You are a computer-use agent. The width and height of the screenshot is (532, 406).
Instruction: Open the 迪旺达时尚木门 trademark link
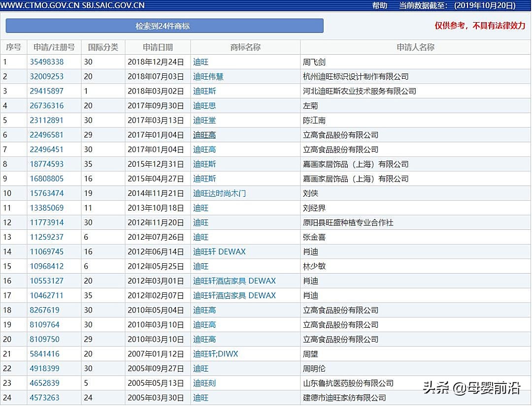(x=218, y=193)
